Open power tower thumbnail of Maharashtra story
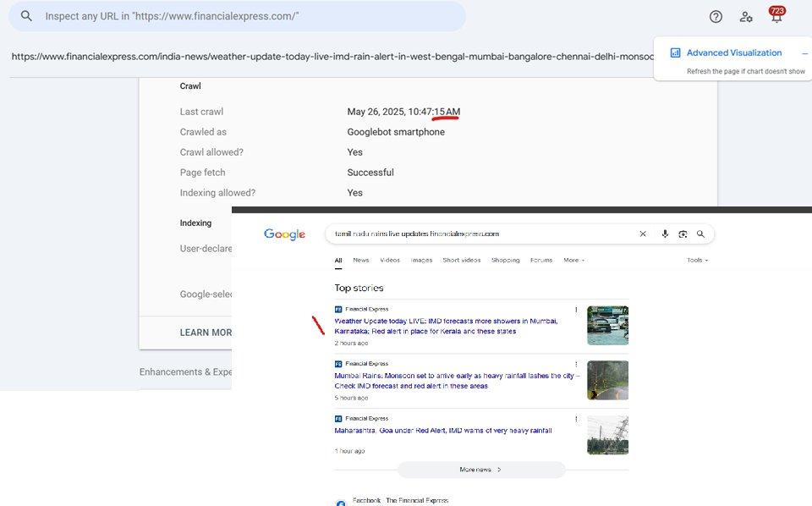812x506 pixels. click(607, 435)
